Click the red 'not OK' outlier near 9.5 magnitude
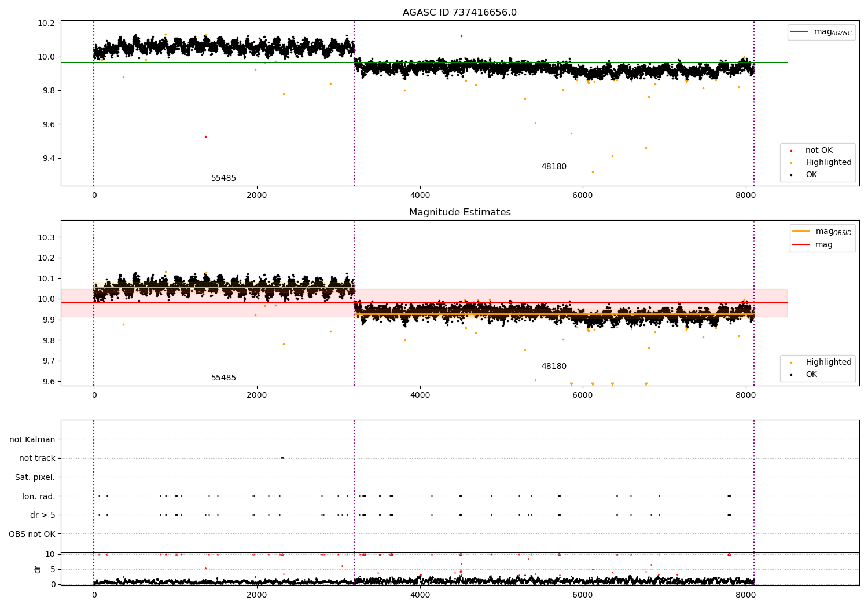This screenshot has height=608, width=868. (x=205, y=137)
